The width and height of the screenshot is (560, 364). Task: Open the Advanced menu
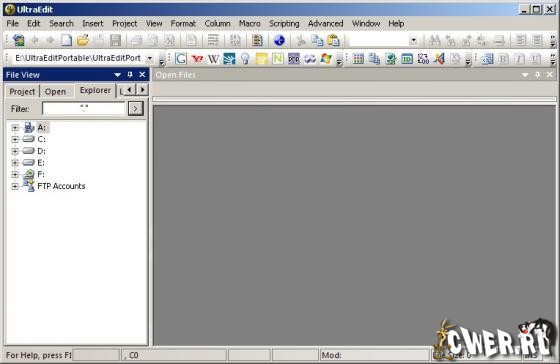pos(325,24)
